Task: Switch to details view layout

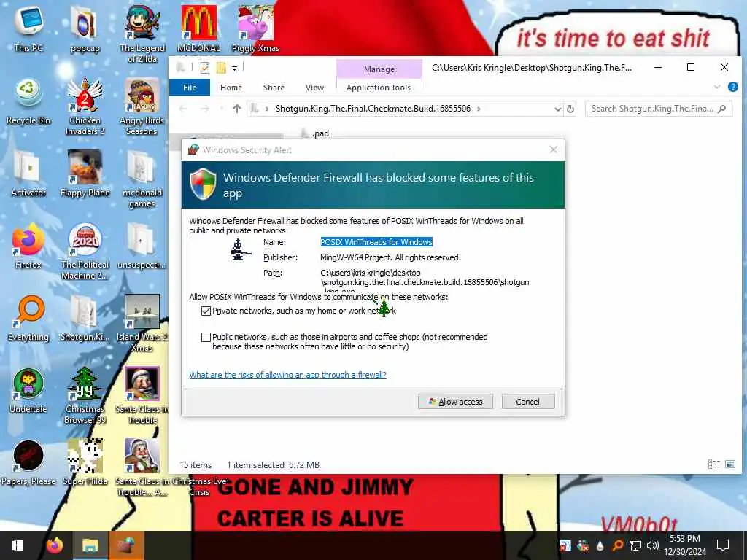Action: coord(713,464)
